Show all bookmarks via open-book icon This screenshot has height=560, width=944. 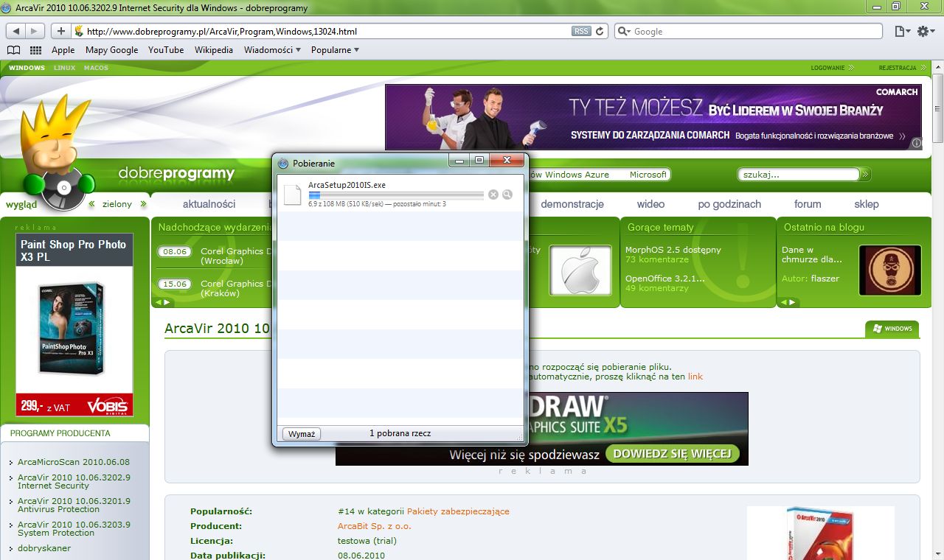[x=13, y=50]
